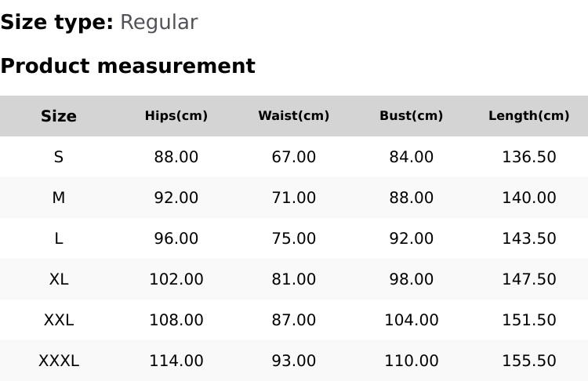
Task: Click the Size column header
Action: coord(59,116)
